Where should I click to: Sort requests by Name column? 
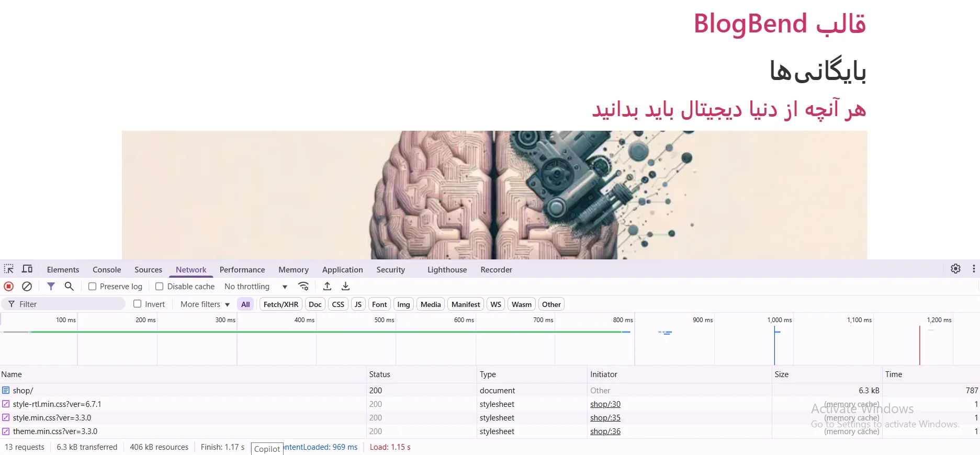[183, 374]
